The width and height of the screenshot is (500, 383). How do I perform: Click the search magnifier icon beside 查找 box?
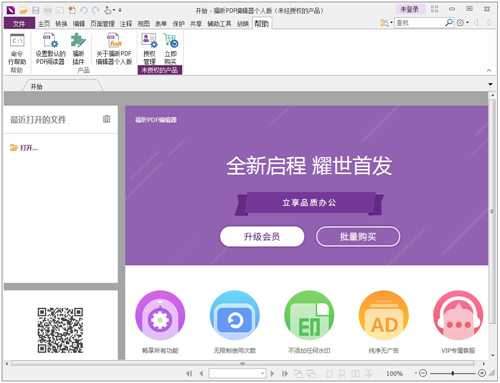(449, 23)
